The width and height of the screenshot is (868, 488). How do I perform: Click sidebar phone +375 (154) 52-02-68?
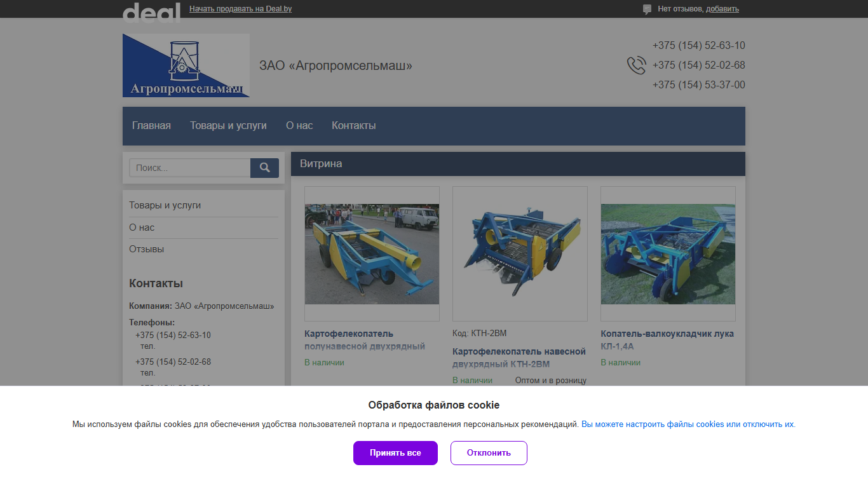[x=173, y=362]
